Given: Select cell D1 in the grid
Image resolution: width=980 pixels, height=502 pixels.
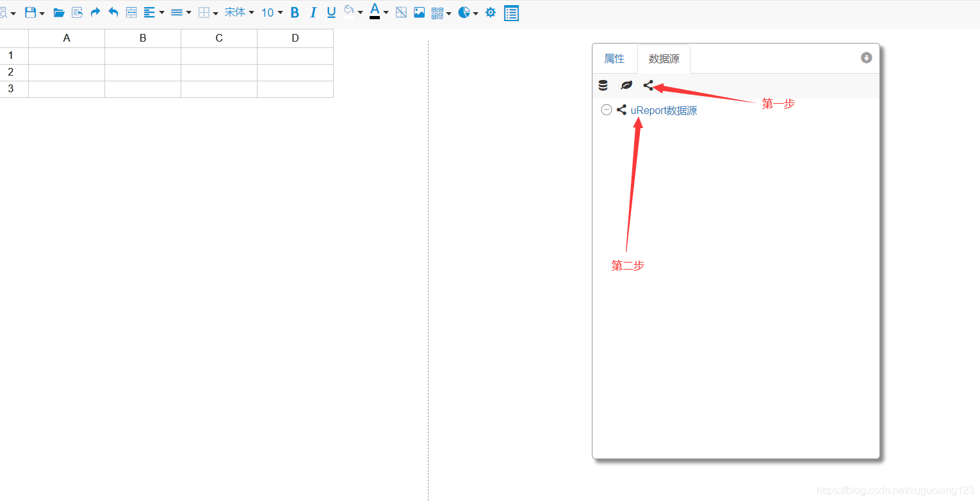Looking at the screenshot, I should point(295,56).
